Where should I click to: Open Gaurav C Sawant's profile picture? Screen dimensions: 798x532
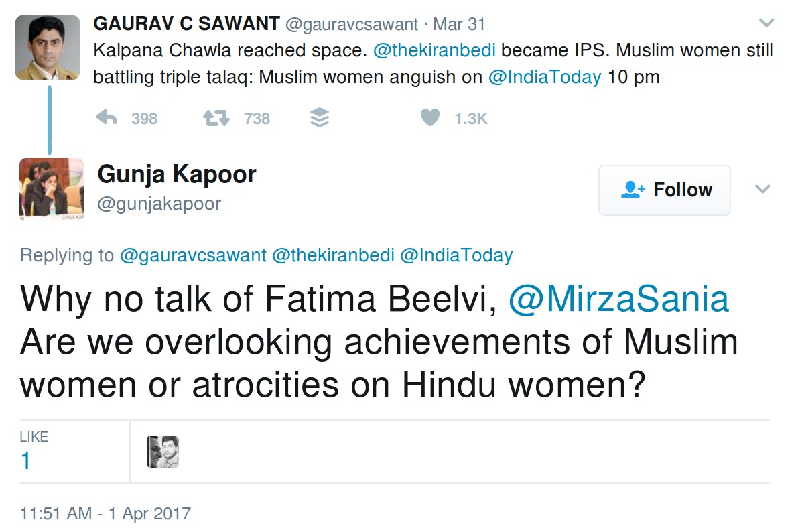point(48,48)
